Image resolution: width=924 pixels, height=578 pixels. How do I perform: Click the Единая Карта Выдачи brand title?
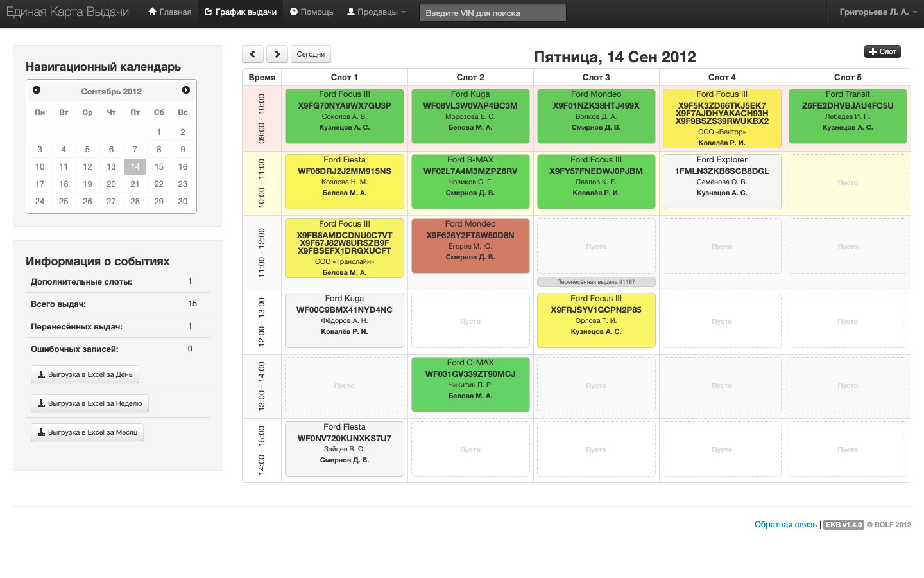[67, 12]
